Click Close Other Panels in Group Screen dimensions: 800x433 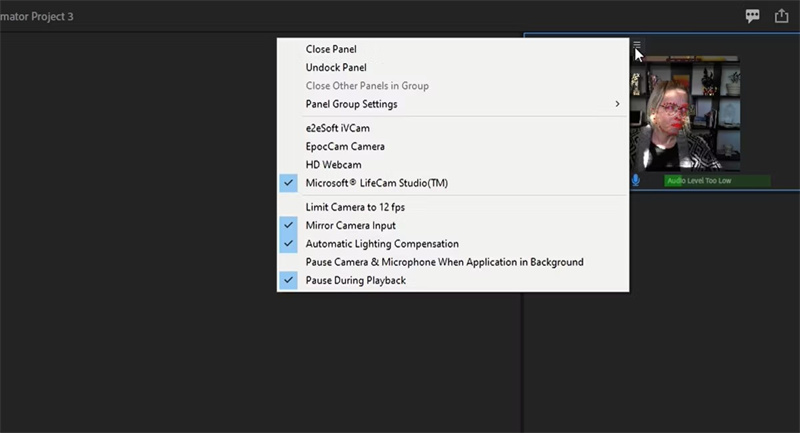[367, 86]
